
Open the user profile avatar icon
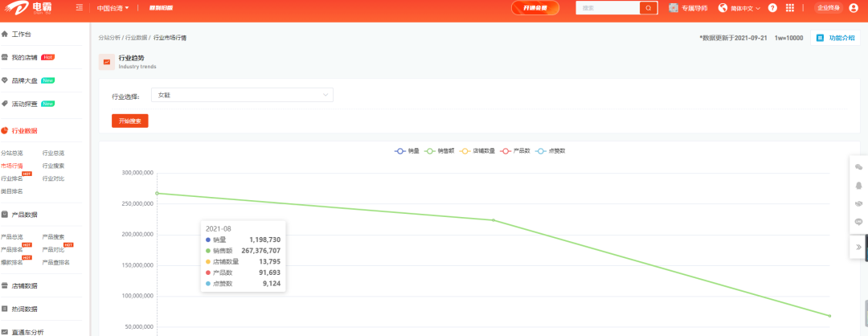(853, 8)
